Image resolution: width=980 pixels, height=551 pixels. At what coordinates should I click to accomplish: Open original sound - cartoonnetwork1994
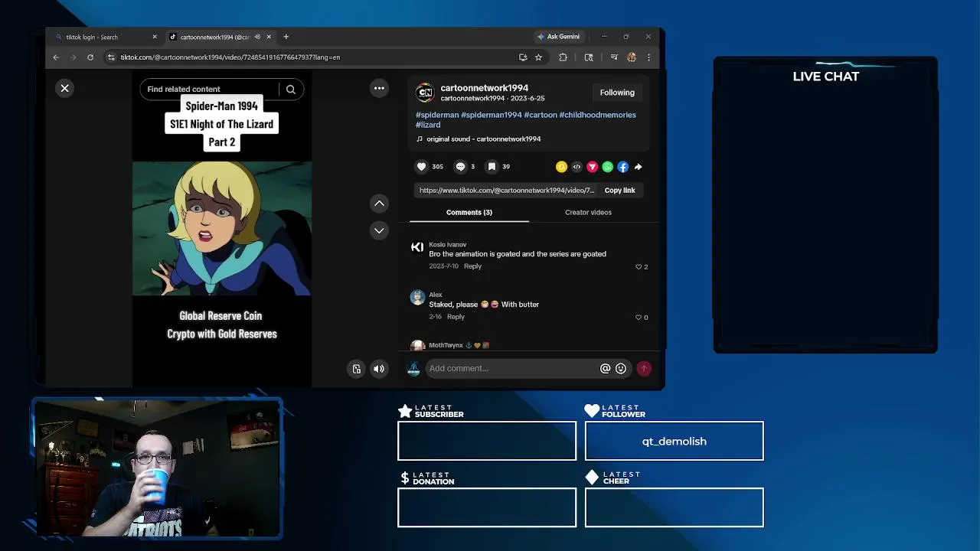click(483, 139)
